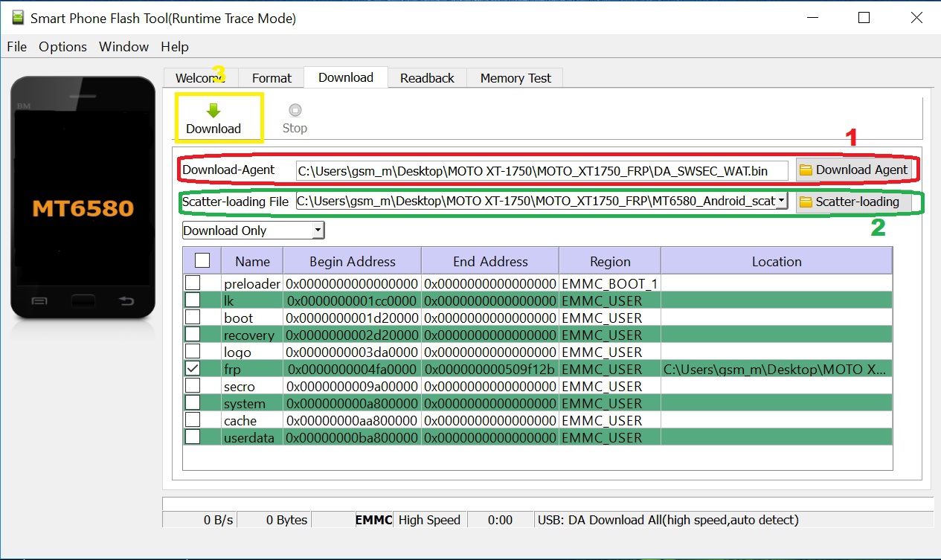Viewport: 941px width, 560px height.
Task: Click the Download Agent folder icon
Action: tap(805, 170)
